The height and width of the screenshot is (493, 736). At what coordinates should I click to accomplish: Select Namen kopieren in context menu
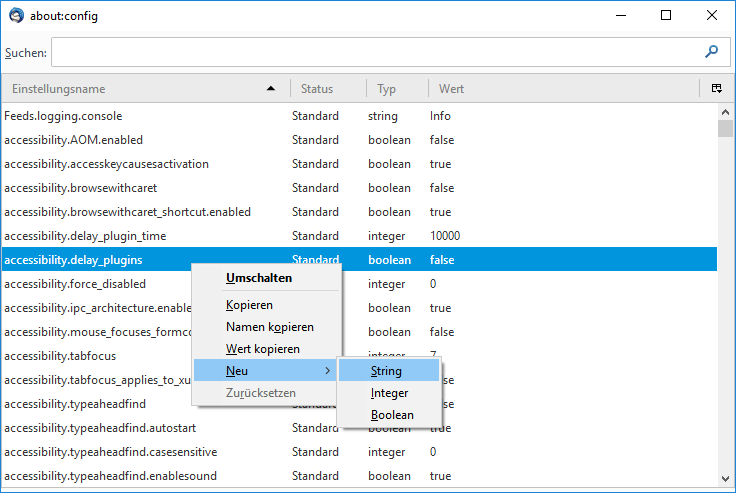(269, 327)
